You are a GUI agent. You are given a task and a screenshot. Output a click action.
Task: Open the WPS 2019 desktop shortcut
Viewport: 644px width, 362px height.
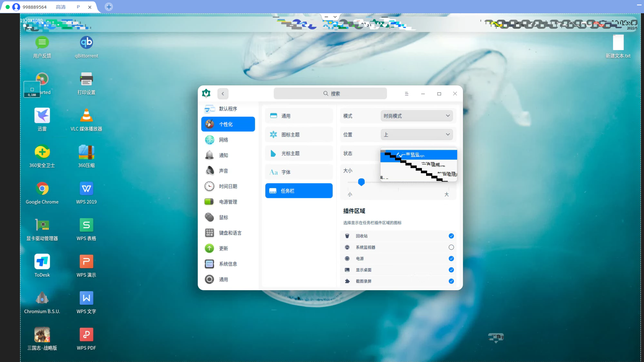(x=86, y=193)
